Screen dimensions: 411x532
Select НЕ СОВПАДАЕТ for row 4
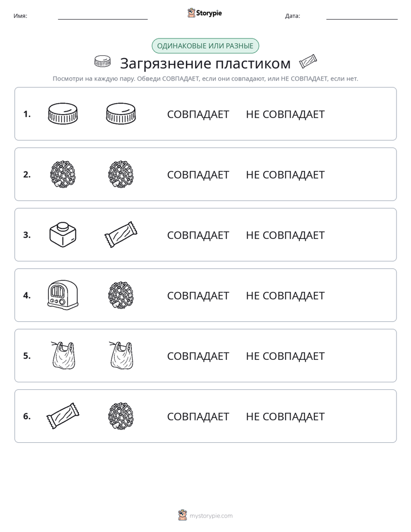[285, 295]
